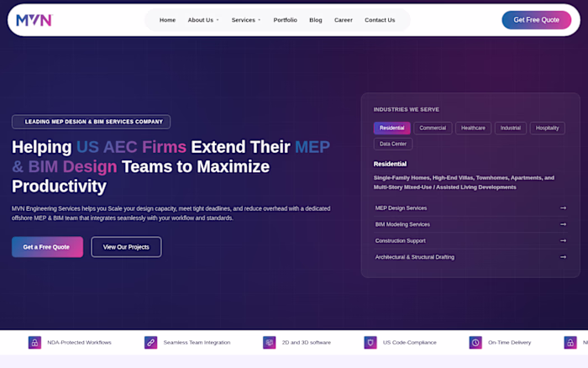Click View Our Projects button

126,247
